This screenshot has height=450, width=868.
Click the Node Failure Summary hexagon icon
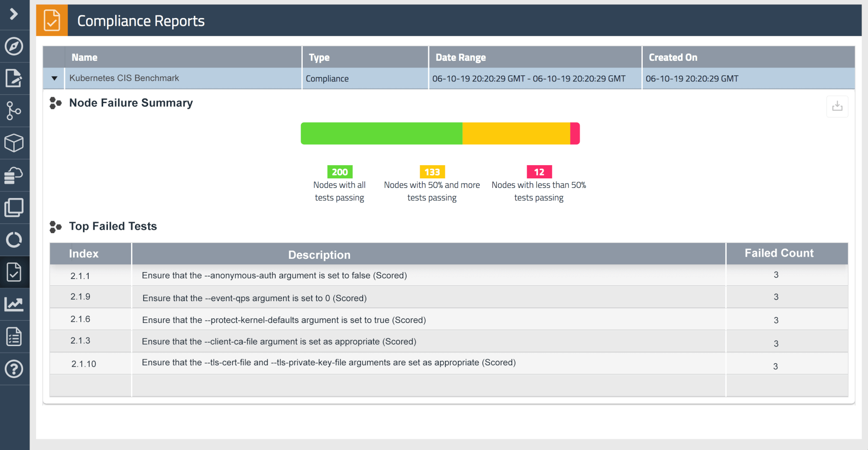click(55, 103)
